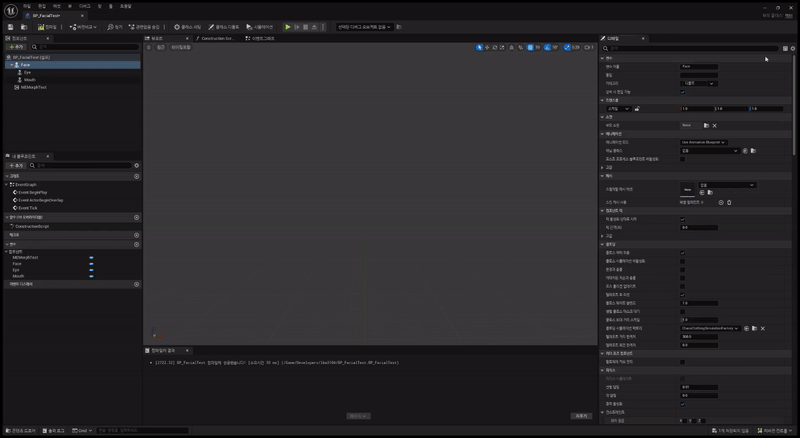Select the translate gizmo tool in viewport

pos(488,47)
